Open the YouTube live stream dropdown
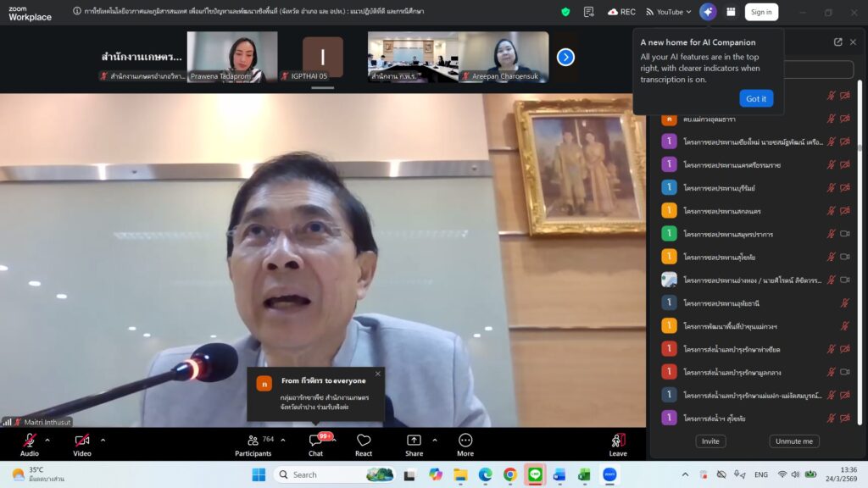 click(x=669, y=12)
